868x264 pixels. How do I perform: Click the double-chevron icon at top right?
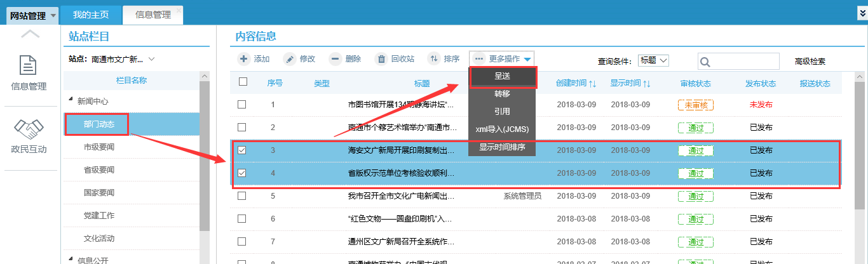click(x=862, y=13)
